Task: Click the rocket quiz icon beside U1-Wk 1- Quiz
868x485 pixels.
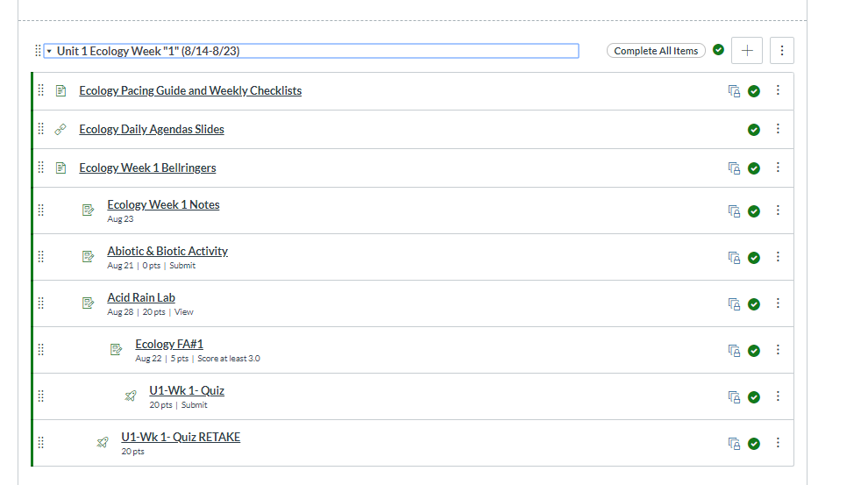Action: (x=131, y=396)
